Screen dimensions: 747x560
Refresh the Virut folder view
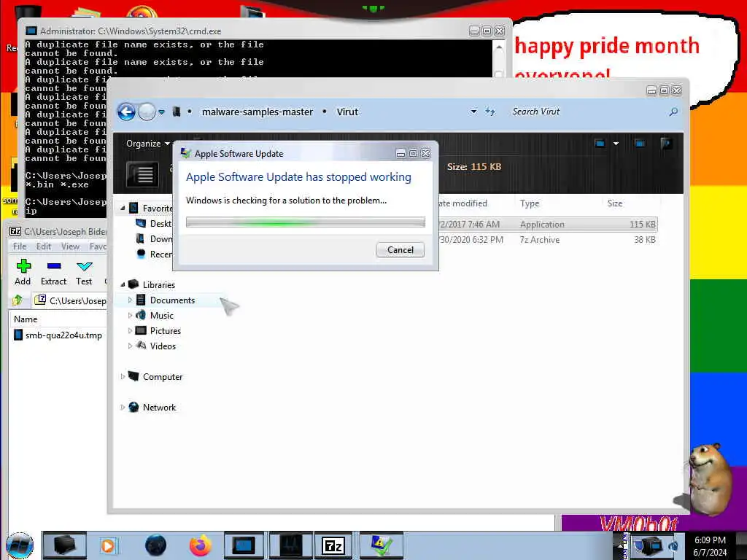(x=490, y=112)
